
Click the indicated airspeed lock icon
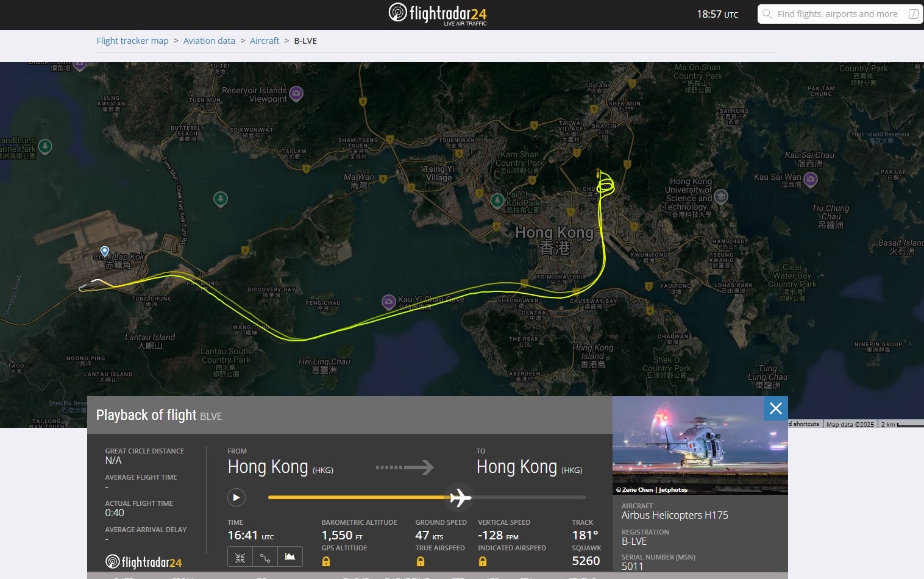click(x=483, y=561)
